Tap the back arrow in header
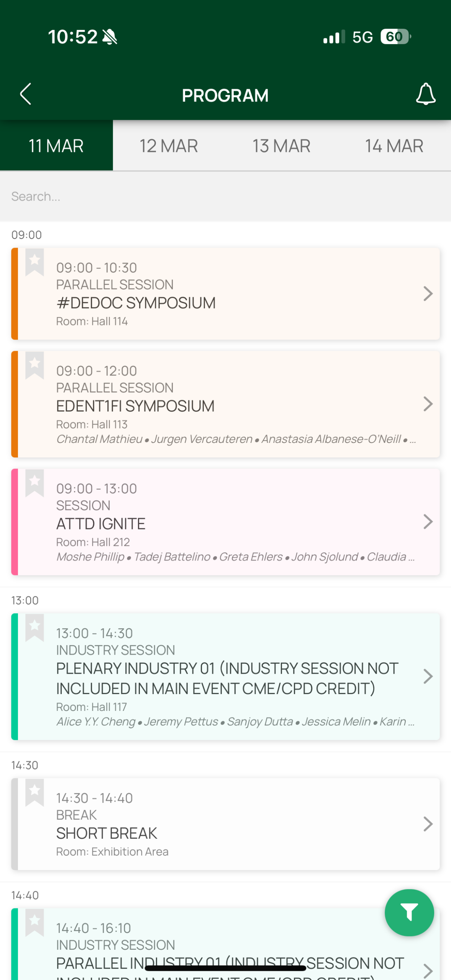The width and height of the screenshot is (451, 980). click(26, 94)
